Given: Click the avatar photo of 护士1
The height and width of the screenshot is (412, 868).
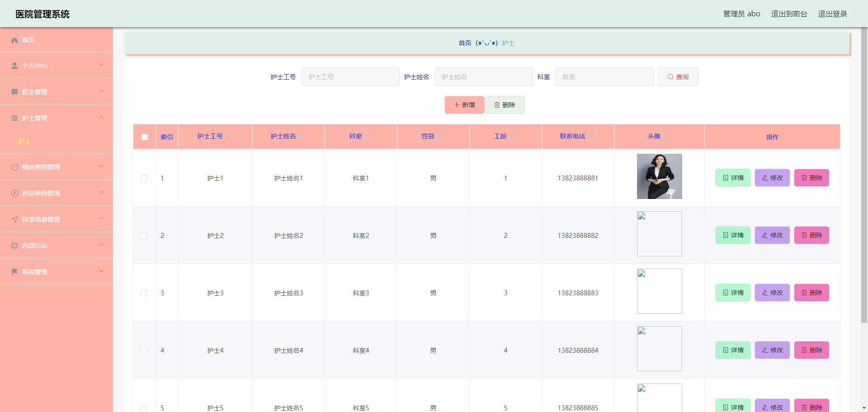Looking at the screenshot, I should 659,176.
